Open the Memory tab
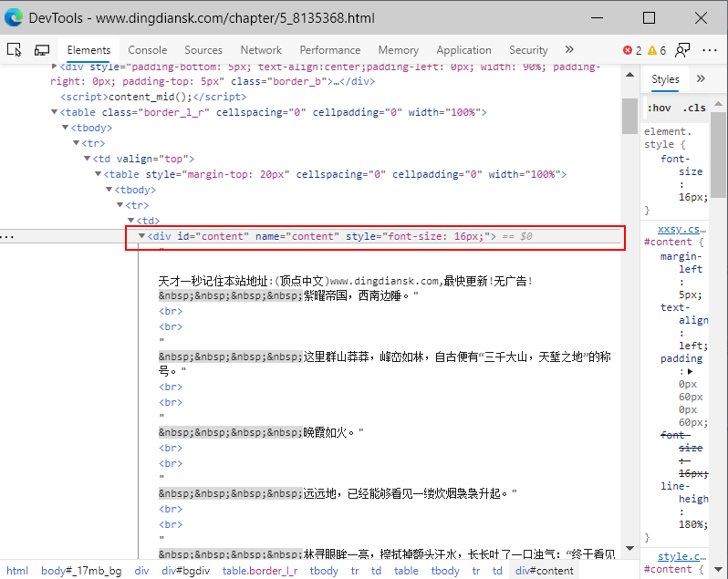The height and width of the screenshot is (579, 728). pos(399,50)
